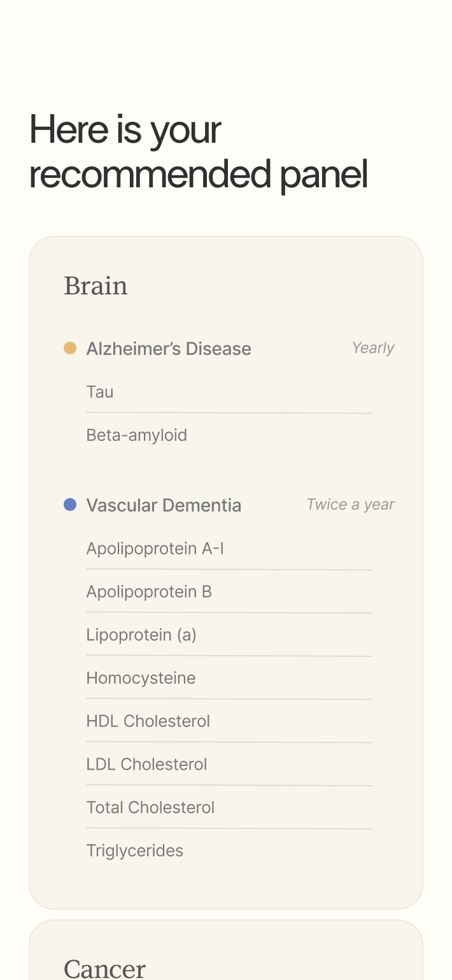Select the Homocysteine biomarker row
This screenshot has height=980, width=452.
click(141, 677)
